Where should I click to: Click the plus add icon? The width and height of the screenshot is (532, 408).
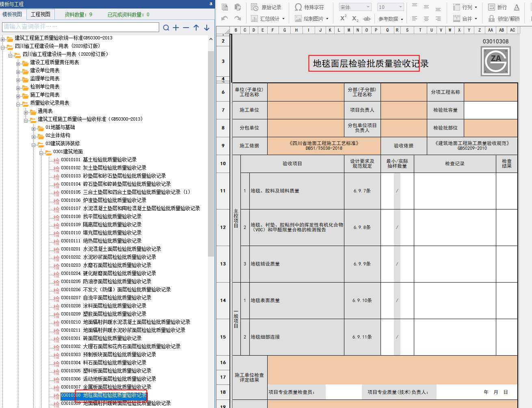click(176, 28)
